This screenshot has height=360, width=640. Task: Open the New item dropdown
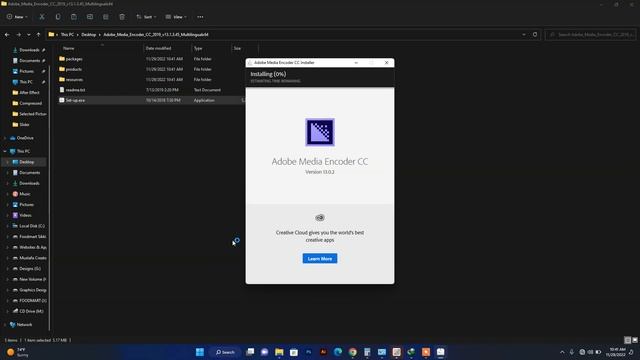coord(17,17)
